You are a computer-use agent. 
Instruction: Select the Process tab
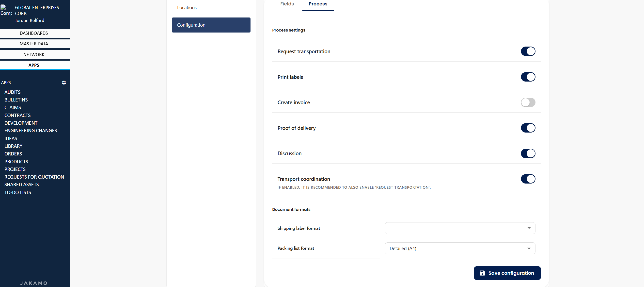(x=318, y=4)
